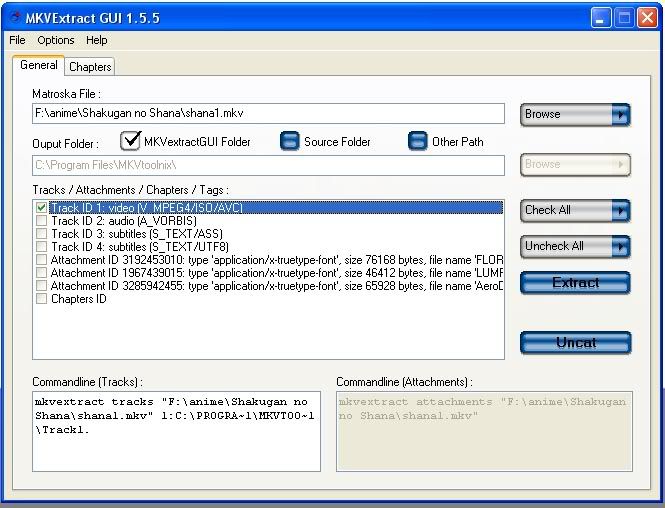
Task: Check Attachment ID 3192453010 checkbox
Action: pos(41,260)
